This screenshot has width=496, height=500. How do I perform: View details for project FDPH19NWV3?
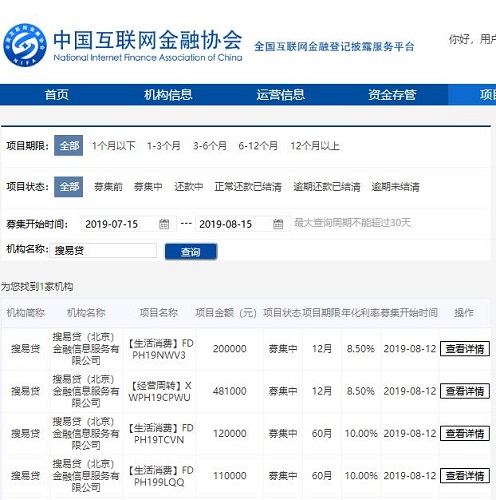click(x=465, y=349)
